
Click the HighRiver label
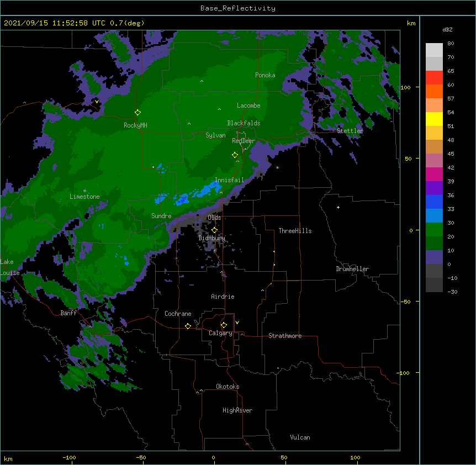(x=237, y=410)
